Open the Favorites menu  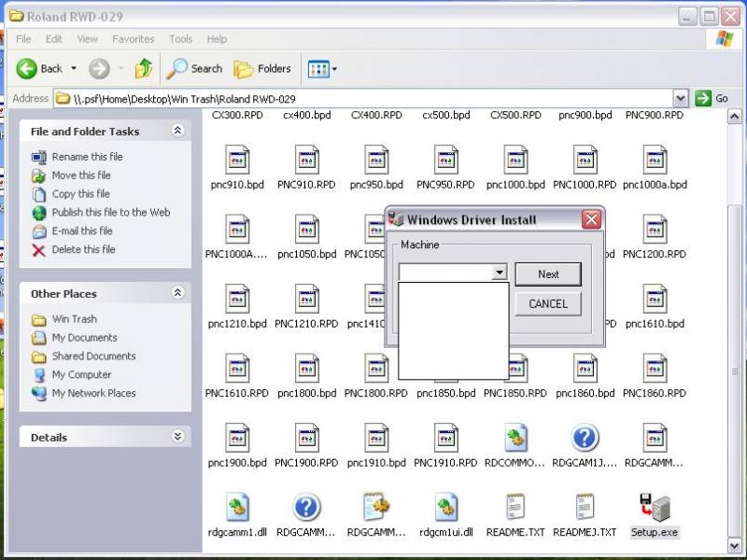pyautogui.click(x=134, y=39)
